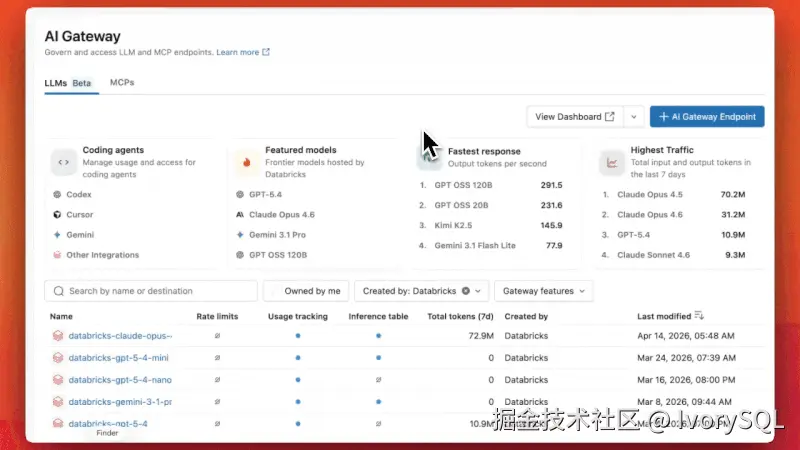Click the Apr 14, 2026, 05:48 AM date

[686, 336]
